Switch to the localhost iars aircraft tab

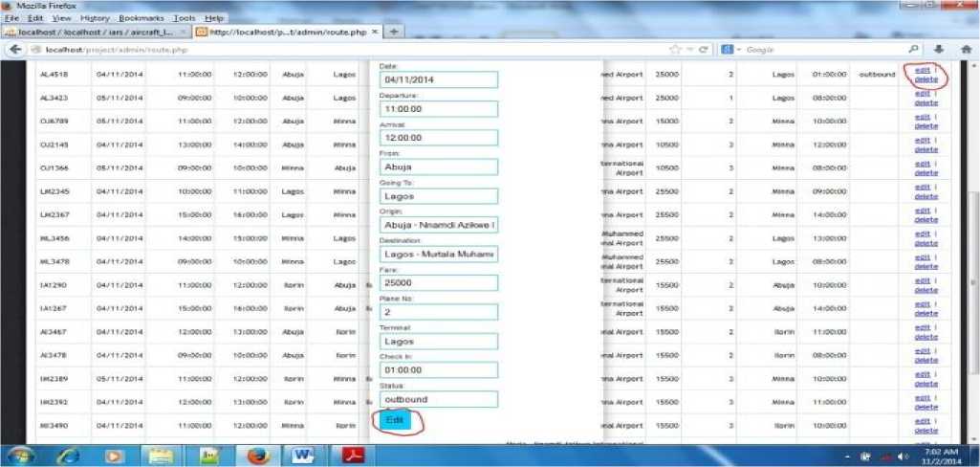pos(95,32)
